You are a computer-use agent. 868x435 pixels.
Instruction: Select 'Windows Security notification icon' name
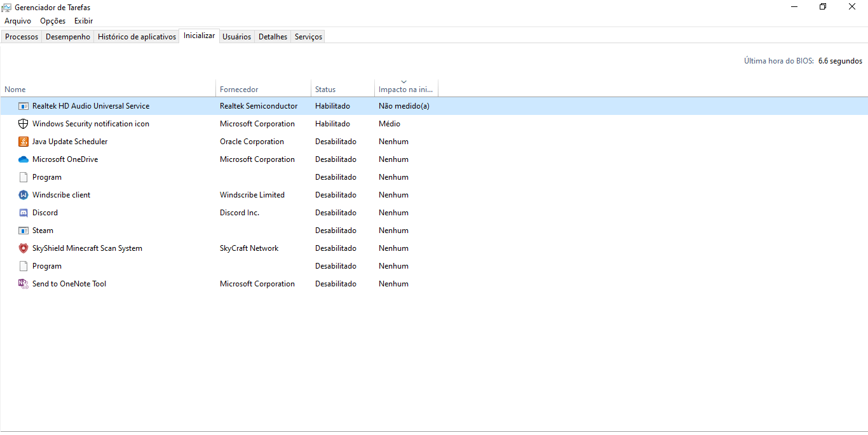click(91, 124)
